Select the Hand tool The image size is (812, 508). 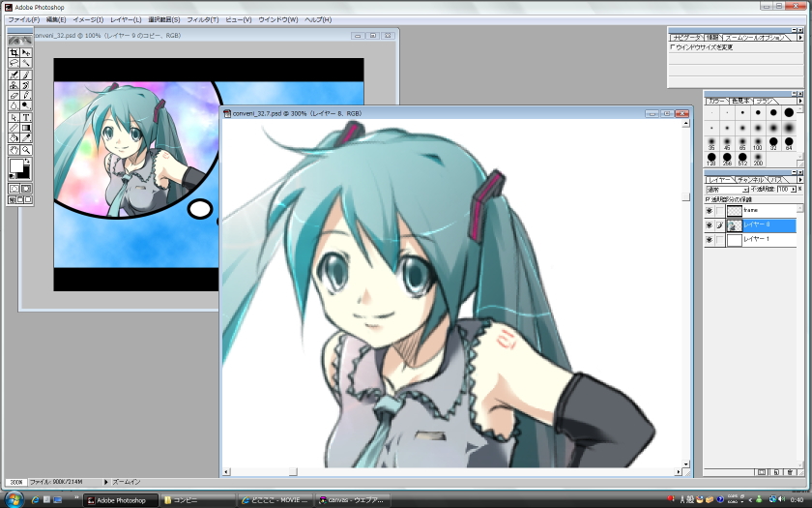pos(14,150)
